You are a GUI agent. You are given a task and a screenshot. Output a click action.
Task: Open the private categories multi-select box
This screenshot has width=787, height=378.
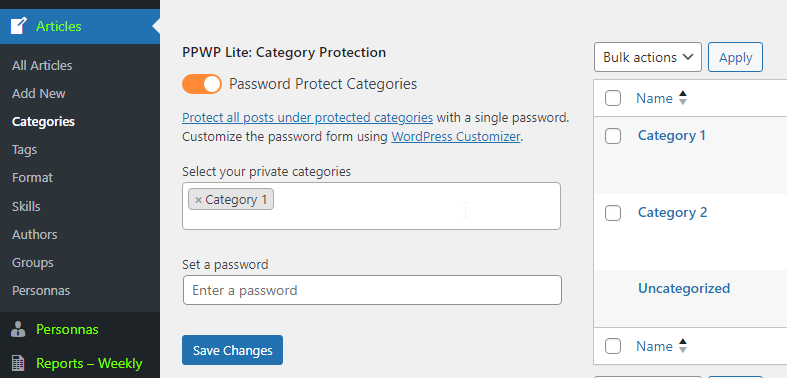[371, 206]
